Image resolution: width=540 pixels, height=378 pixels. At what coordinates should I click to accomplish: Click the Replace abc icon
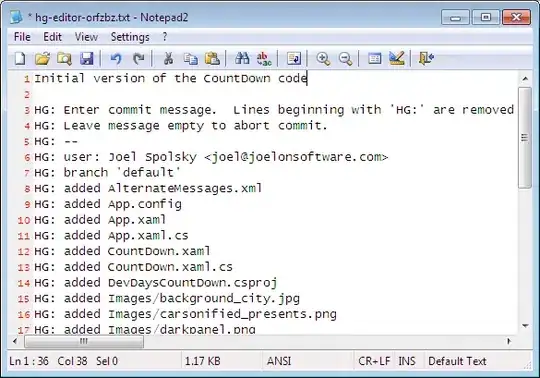[x=264, y=59]
